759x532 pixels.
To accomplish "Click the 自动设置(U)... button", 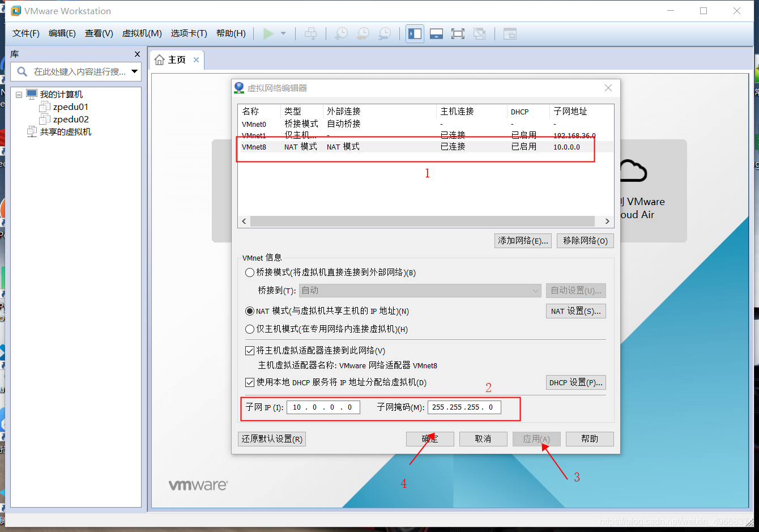I will point(576,291).
